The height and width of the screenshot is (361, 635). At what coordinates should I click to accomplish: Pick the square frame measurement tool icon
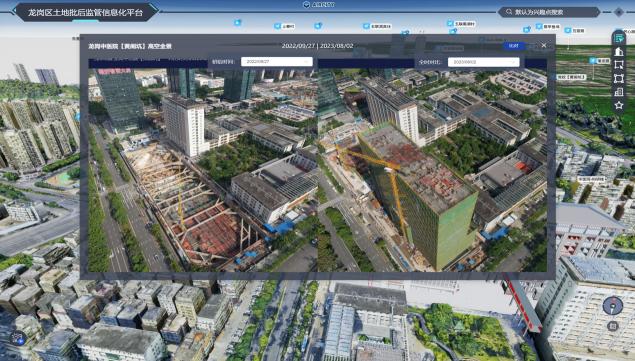click(619, 78)
